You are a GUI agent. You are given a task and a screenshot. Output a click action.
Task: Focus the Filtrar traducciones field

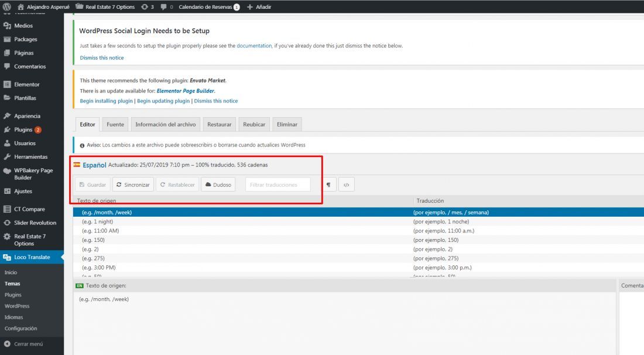pyautogui.click(x=278, y=185)
